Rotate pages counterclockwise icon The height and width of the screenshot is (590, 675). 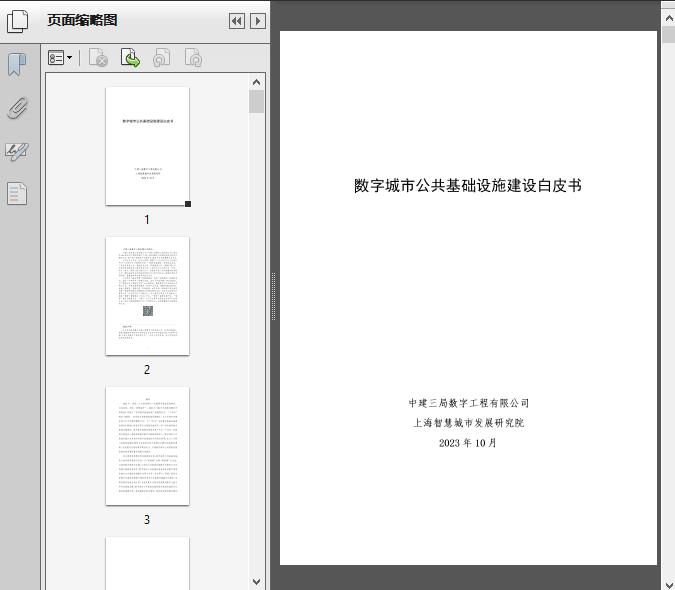click(161, 58)
